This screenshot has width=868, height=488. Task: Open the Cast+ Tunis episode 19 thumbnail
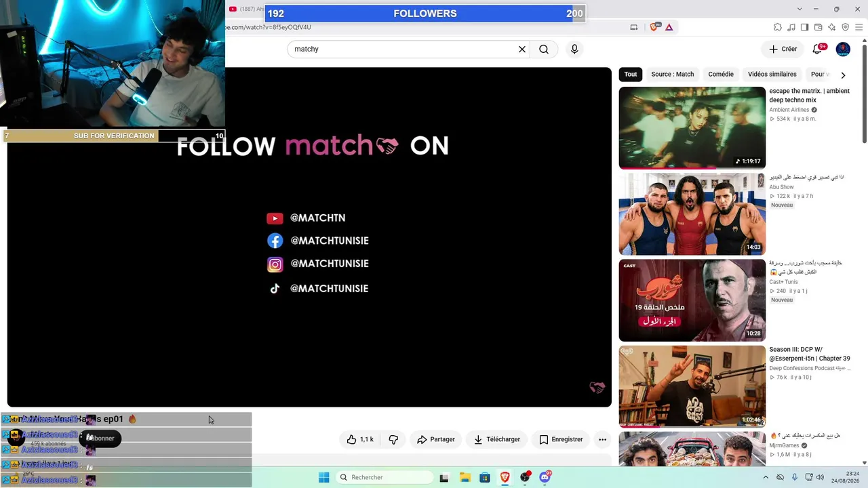tap(692, 300)
